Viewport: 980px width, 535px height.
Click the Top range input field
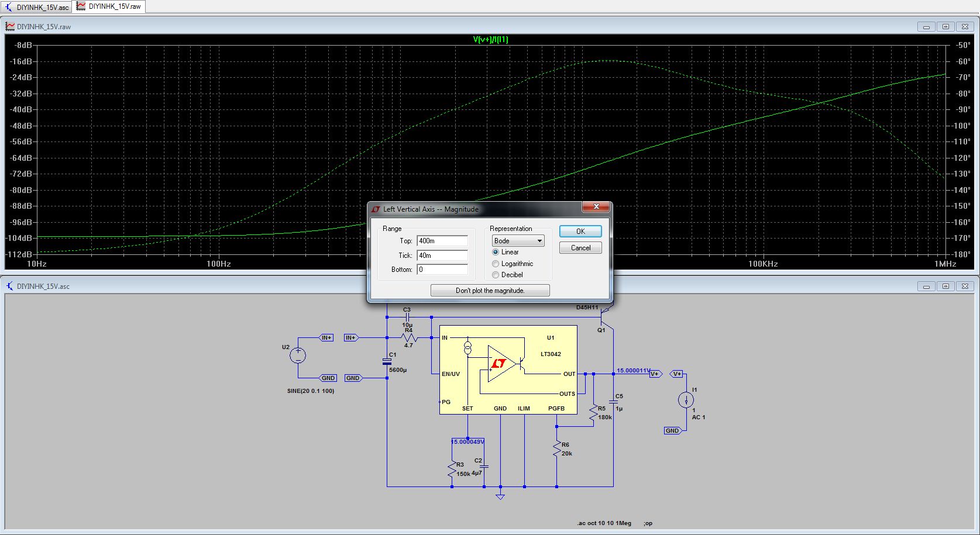click(442, 241)
